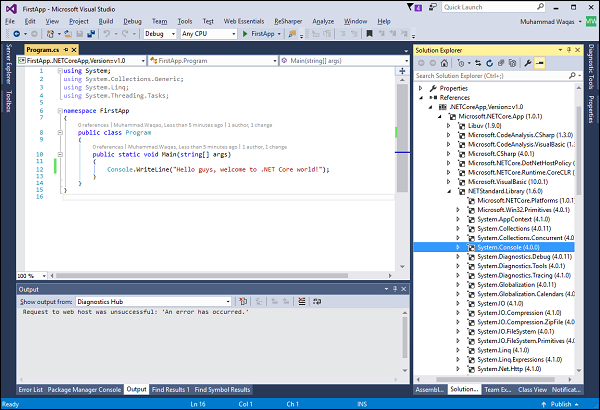Viewport: 600px width, 410px height.
Task: Toggle Show All Files in Solution Explorer
Action: point(512,62)
